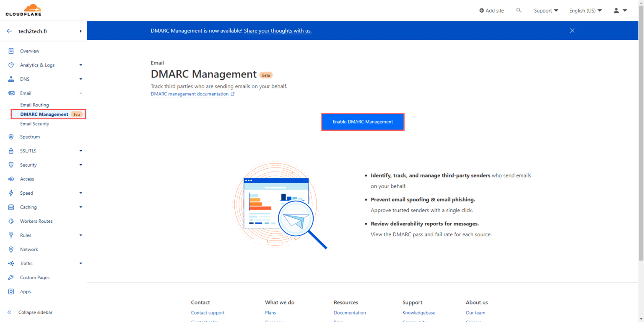Screen dimensions: 644x322
Task: Open the DMARC management documentation link
Action: 189,94
